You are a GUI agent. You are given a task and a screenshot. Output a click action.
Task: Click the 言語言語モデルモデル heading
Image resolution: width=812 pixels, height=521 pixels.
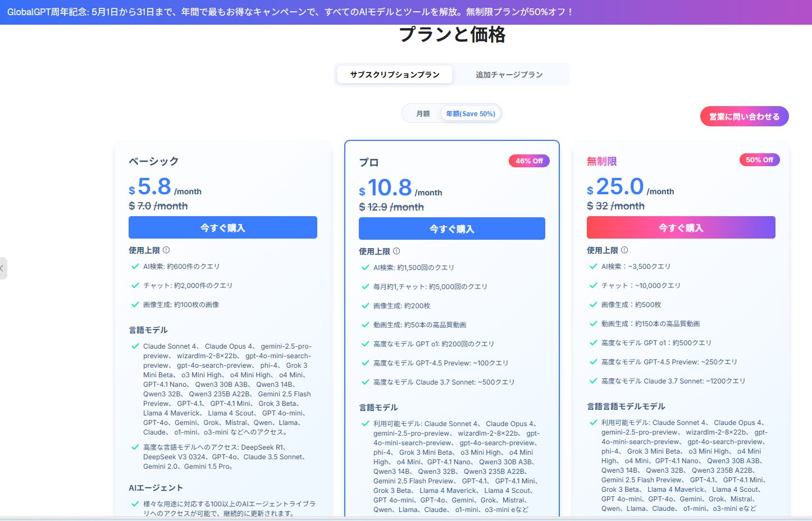click(x=626, y=406)
